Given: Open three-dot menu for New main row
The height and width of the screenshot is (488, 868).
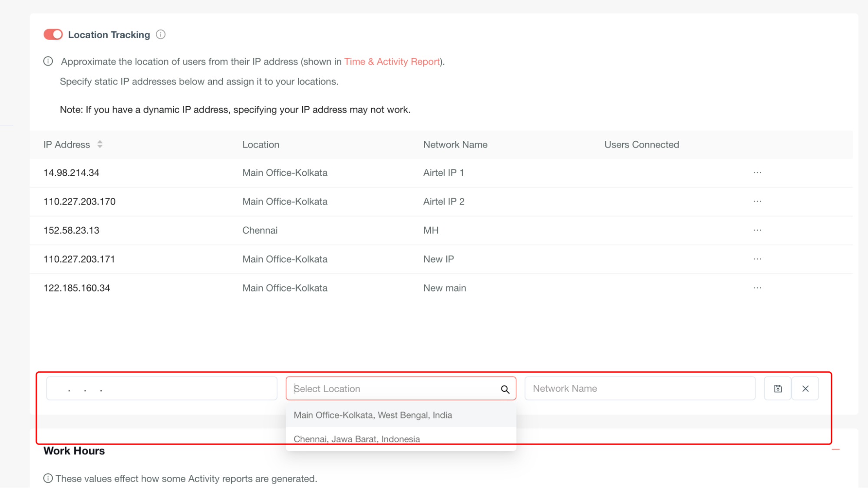Looking at the screenshot, I should (x=757, y=288).
